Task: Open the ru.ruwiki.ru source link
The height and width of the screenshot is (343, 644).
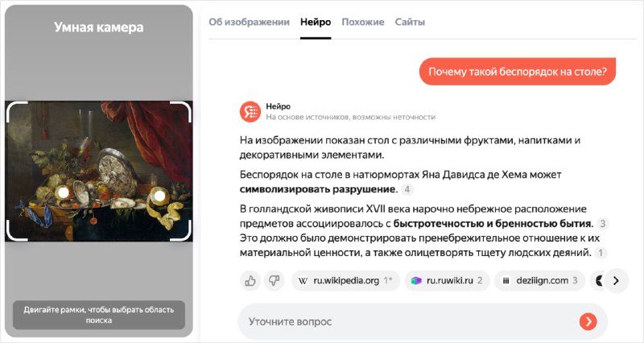Action: click(448, 281)
